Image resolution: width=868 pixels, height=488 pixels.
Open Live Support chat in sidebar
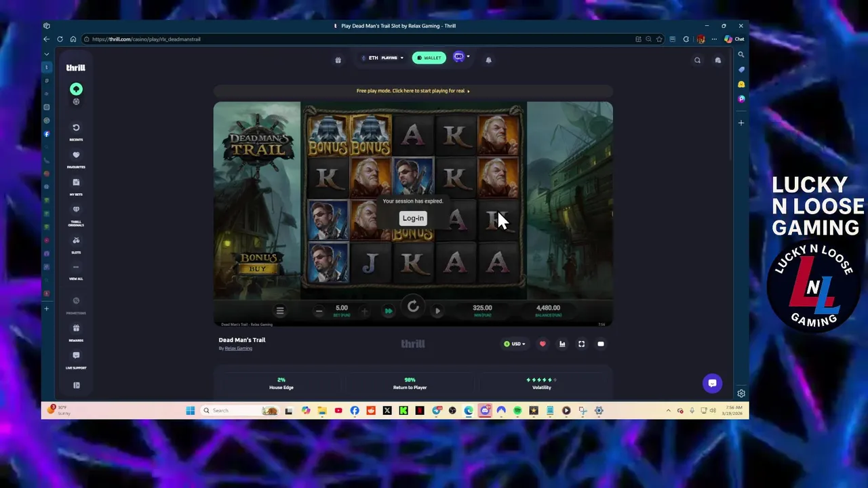pos(76,359)
